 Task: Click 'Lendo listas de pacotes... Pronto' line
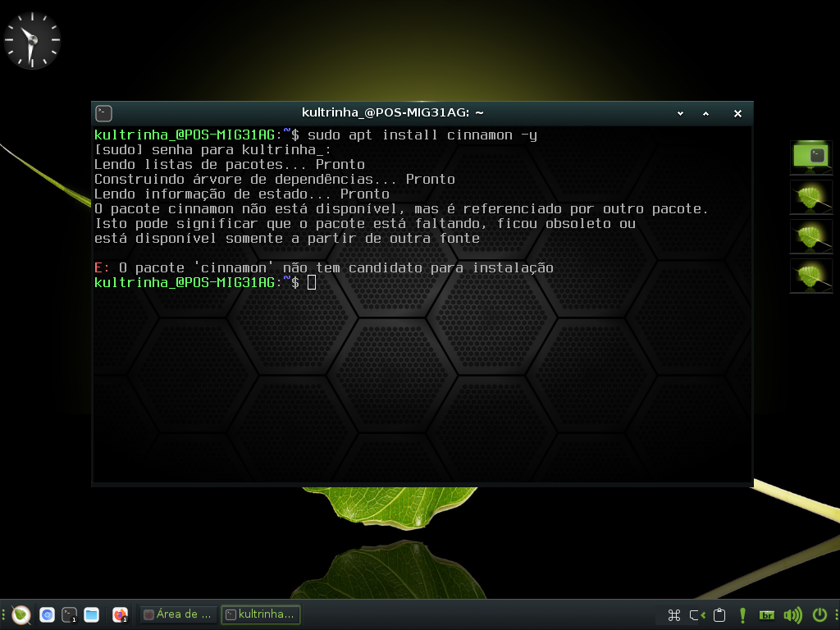tap(230, 164)
